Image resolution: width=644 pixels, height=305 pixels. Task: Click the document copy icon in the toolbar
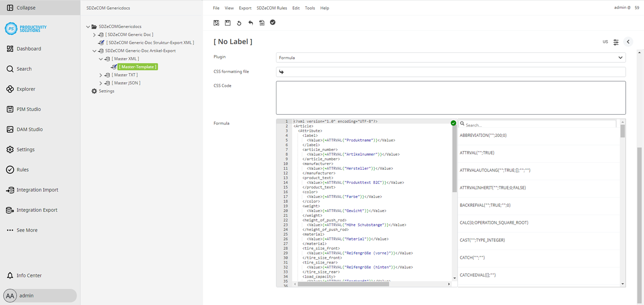(x=262, y=23)
